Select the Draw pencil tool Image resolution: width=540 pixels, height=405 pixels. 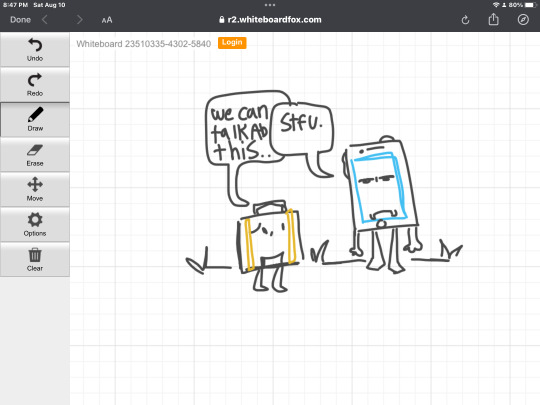35,120
